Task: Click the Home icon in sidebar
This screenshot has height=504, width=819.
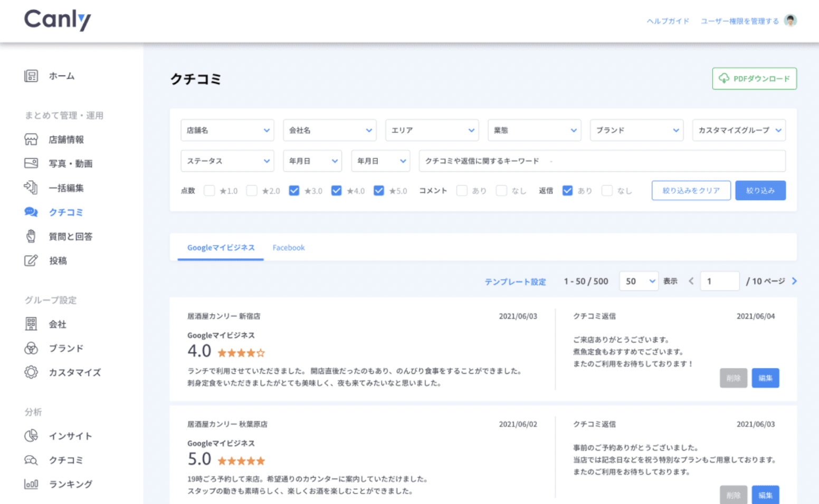Action: point(31,76)
